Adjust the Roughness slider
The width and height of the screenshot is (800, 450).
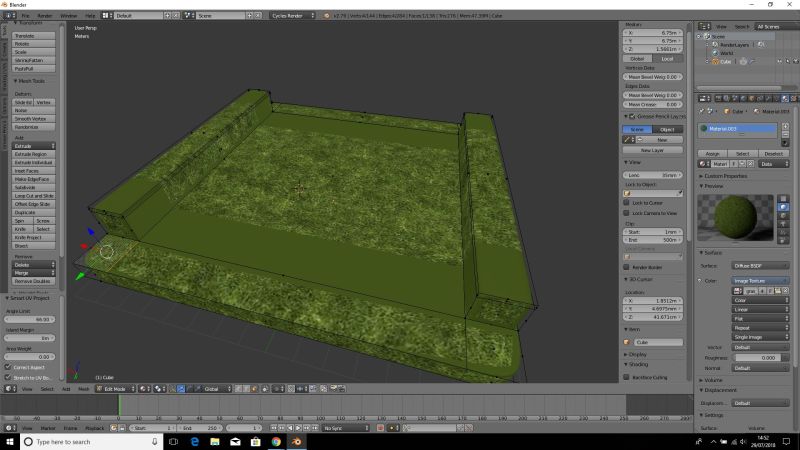[762, 358]
